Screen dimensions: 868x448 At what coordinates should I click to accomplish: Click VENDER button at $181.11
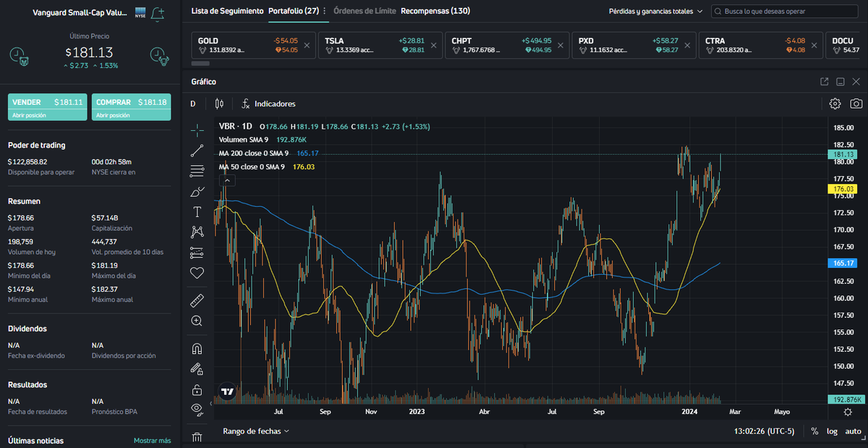coord(48,106)
